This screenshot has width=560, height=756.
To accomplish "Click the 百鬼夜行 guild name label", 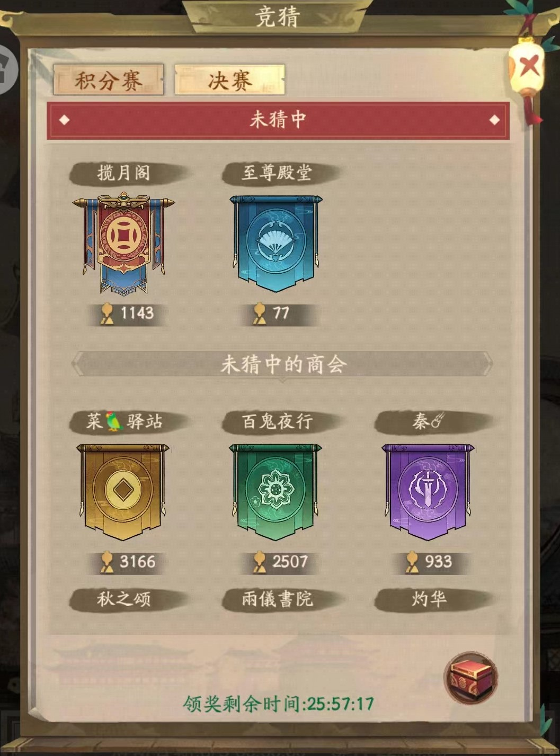I will coord(277,421).
